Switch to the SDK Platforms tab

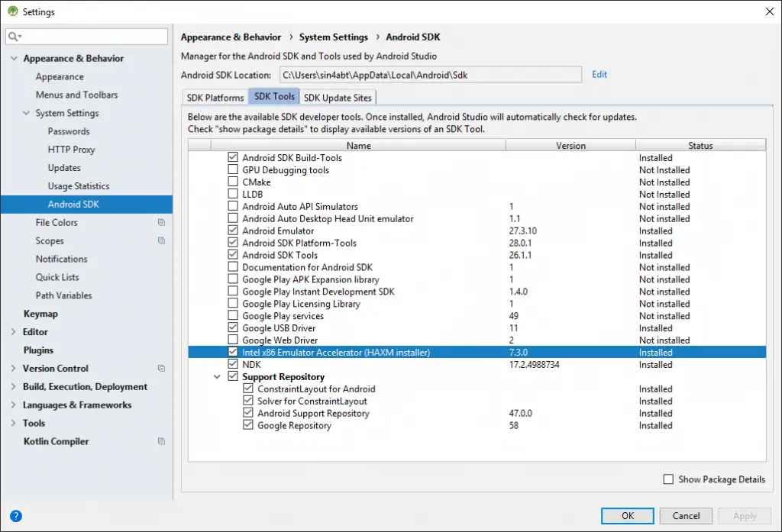215,97
